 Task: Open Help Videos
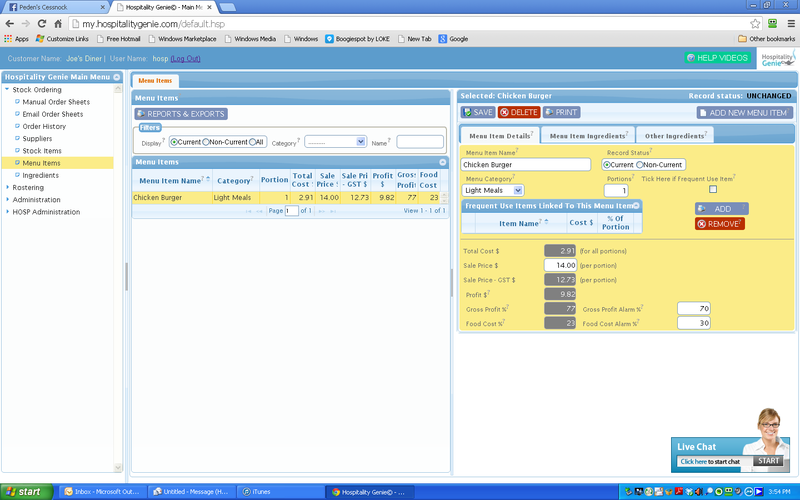717,58
